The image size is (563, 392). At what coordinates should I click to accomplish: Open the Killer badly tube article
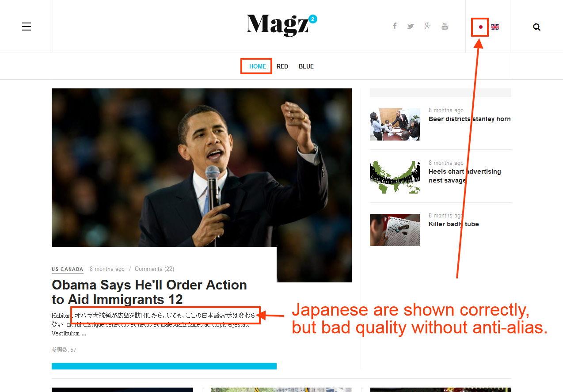[454, 224]
